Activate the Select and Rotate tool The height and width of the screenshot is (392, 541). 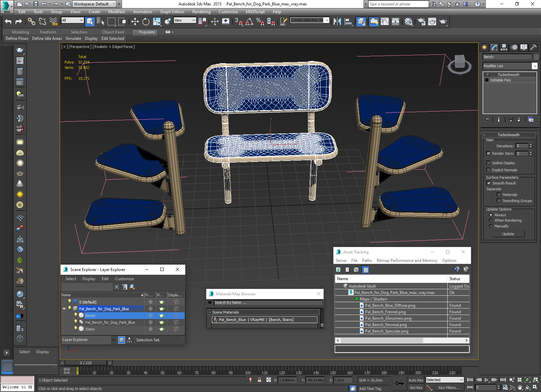146,22
